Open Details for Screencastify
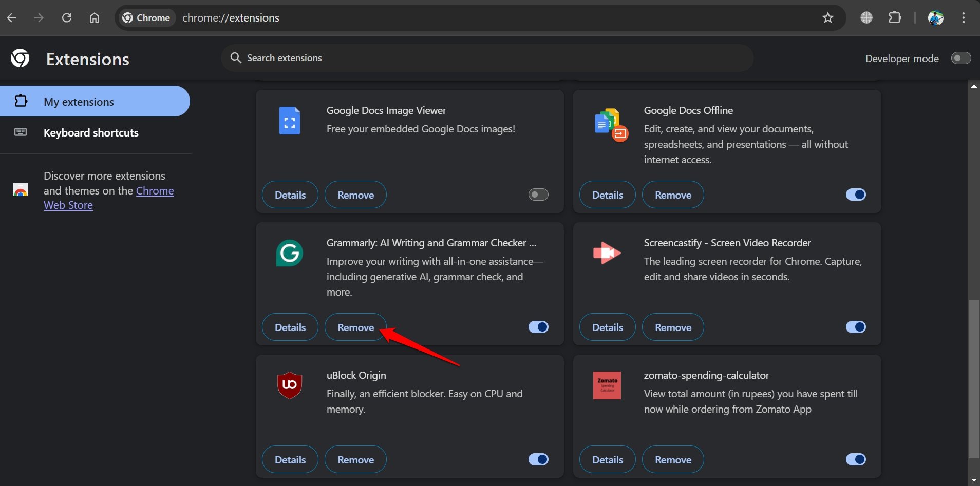Image resolution: width=980 pixels, height=486 pixels. pyautogui.click(x=608, y=327)
